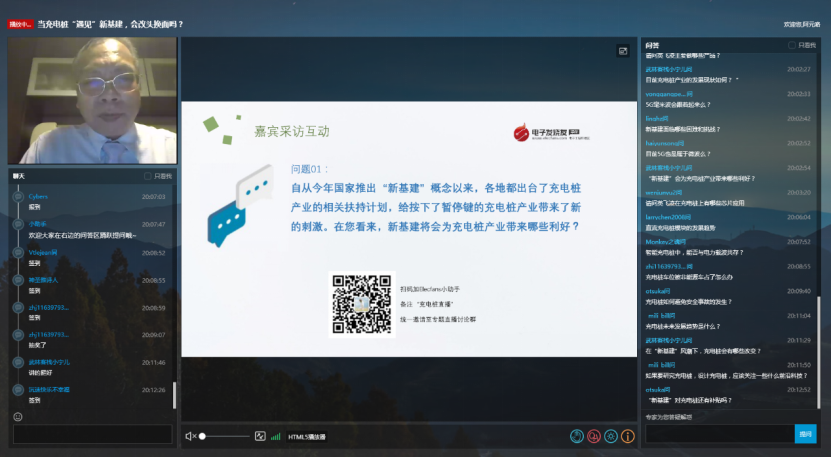This screenshot has height=458, width=831.
Task: Enable '只看我' checkbox in chat panel
Action: pyautogui.click(x=148, y=175)
